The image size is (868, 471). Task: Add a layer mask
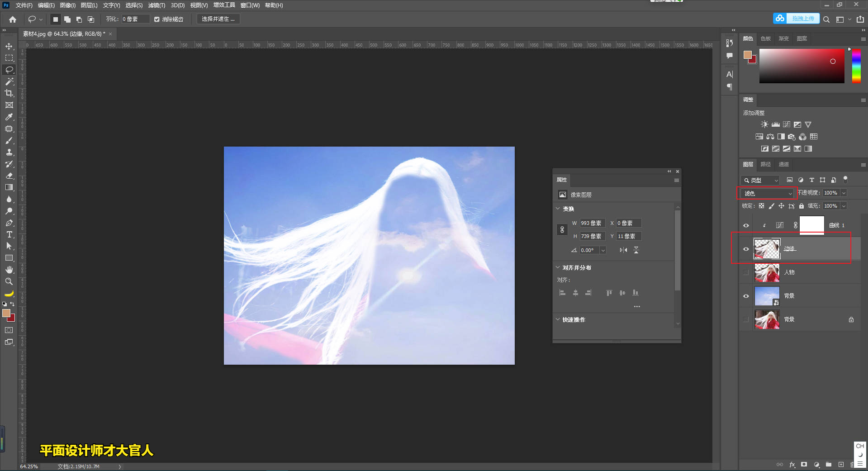click(804, 465)
